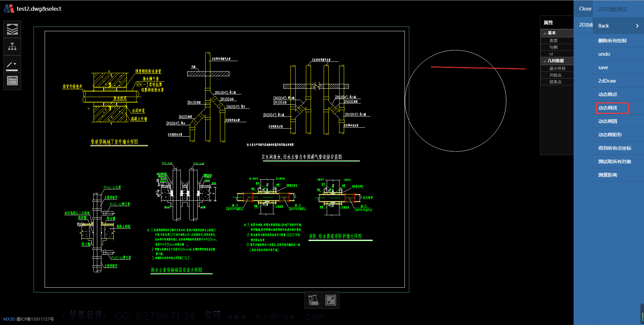Click 测试取所有对象 item
The width and height of the screenshot is (644, 325).
tap(618, 161)
